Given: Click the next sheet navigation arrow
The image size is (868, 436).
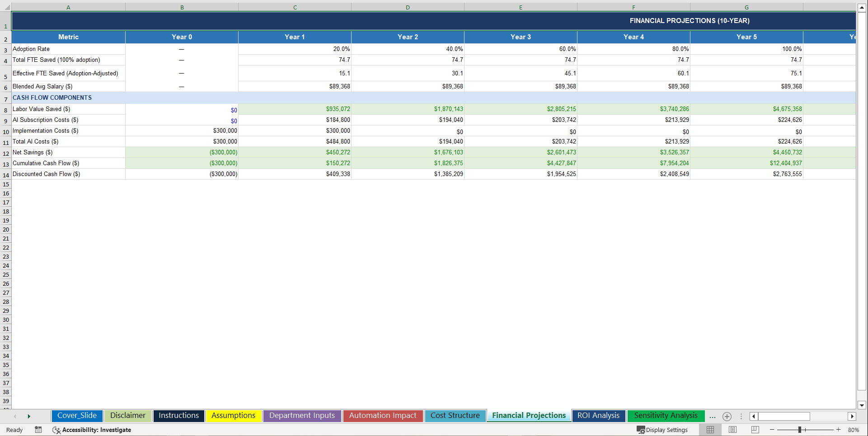Looking at the screenshot, I should click(x=29, y=416).
